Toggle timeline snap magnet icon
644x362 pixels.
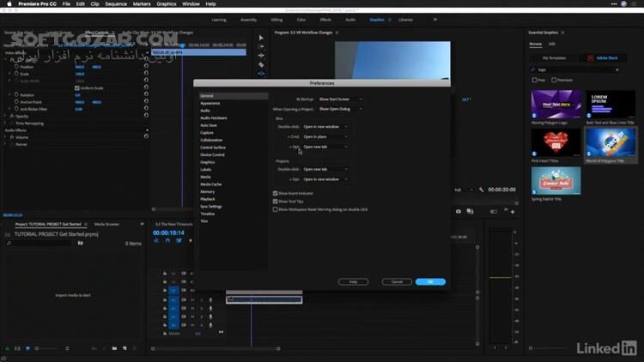[x=167, y=241]
